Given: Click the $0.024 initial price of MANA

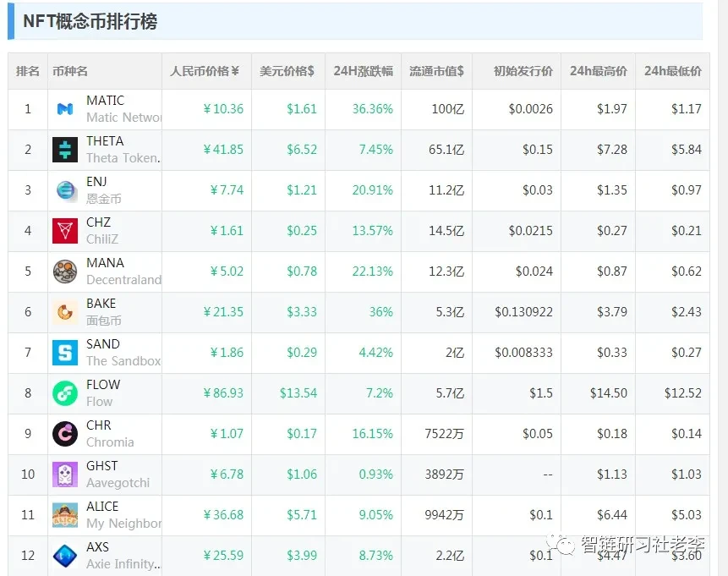Looking at the screenshot, I should tap(534, 272).
